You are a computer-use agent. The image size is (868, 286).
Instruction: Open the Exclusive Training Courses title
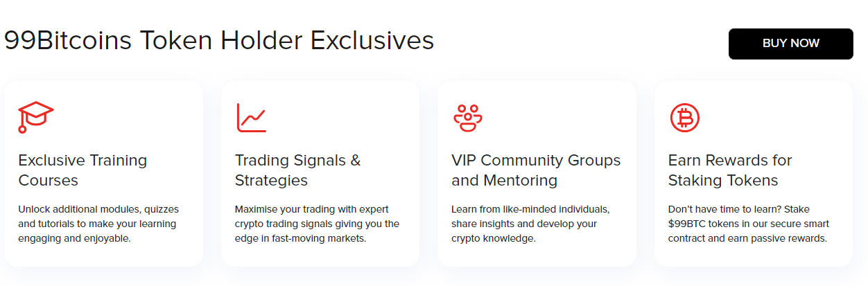(x=83, y=170)
